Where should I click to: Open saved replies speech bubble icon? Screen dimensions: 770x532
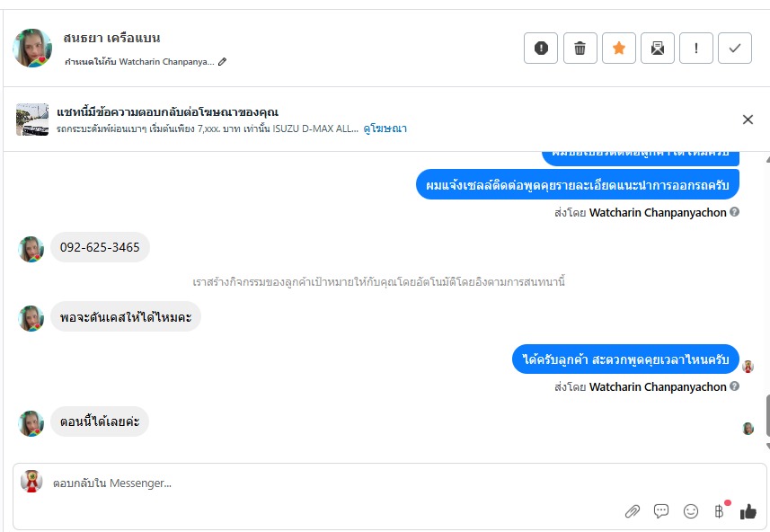tap(661, 511)
